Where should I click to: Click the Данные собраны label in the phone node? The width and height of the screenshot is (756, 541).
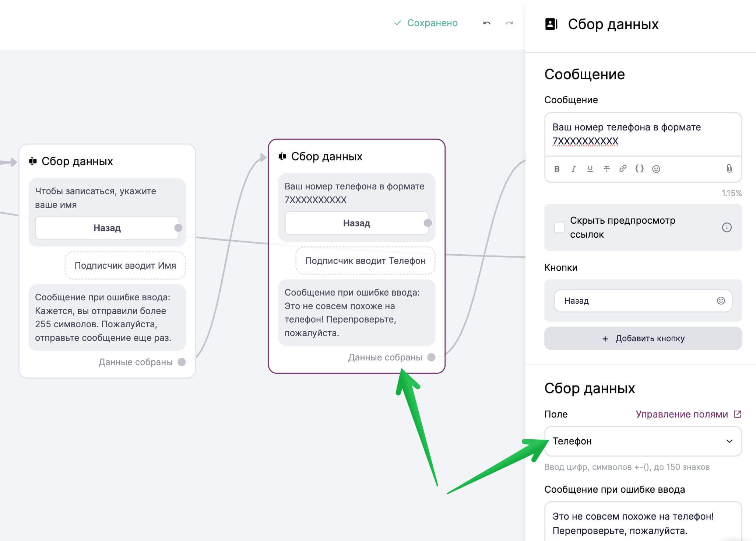pos(385,357)
